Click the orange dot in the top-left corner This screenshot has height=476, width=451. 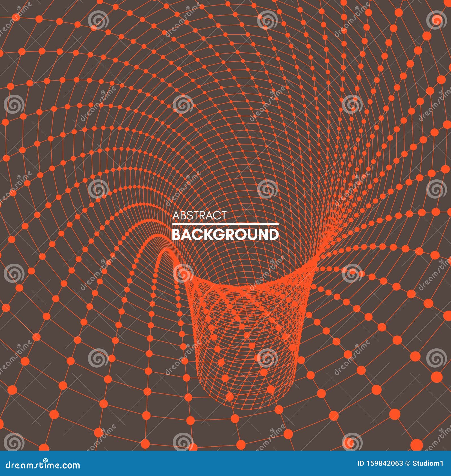pos(16,17)
